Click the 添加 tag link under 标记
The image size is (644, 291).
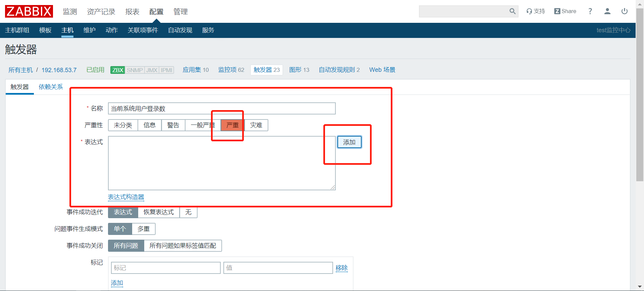coord(117,283)
